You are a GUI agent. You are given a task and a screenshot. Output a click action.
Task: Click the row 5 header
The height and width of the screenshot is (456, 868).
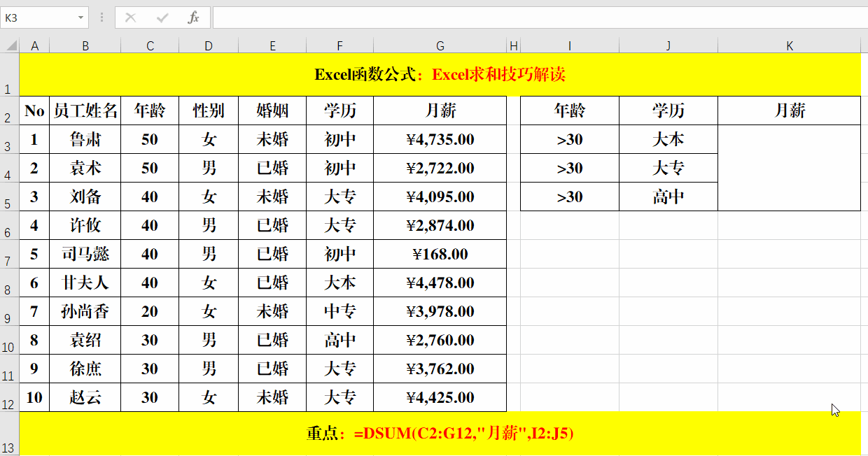tap(8, 197)
